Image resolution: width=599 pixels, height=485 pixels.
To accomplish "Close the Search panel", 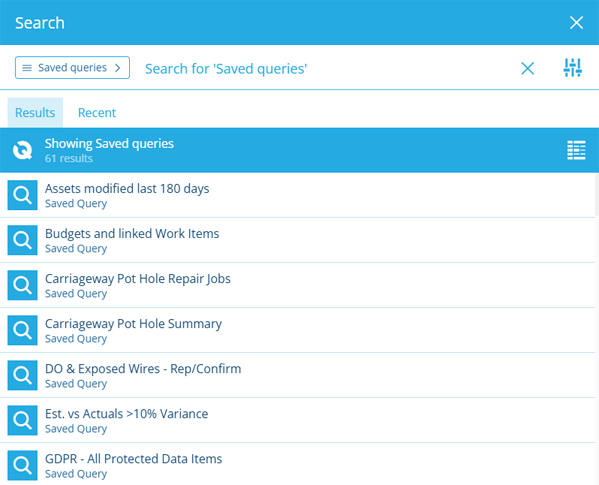I will point(576,23).
